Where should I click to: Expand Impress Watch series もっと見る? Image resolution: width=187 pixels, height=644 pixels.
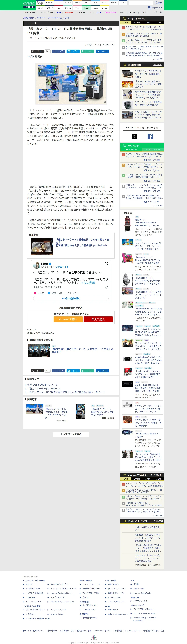click(157, 516)
